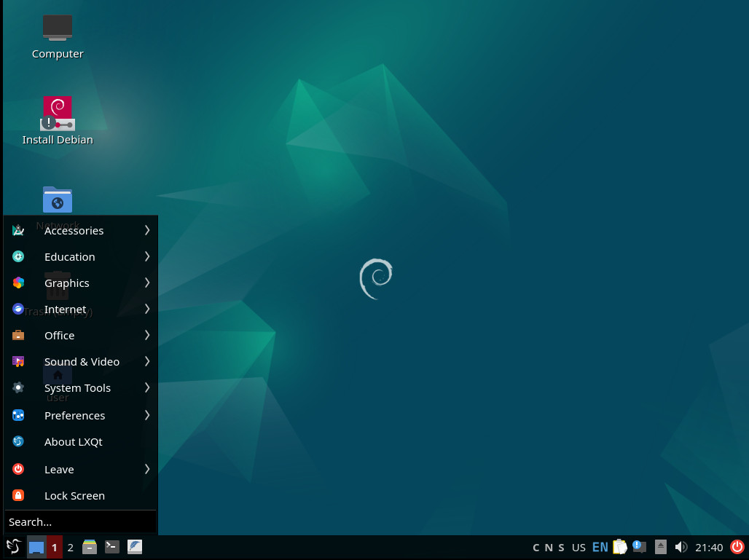Click the EN input method indicator
The height and width of the screenshot is (560, 749).
coord(600,547)
